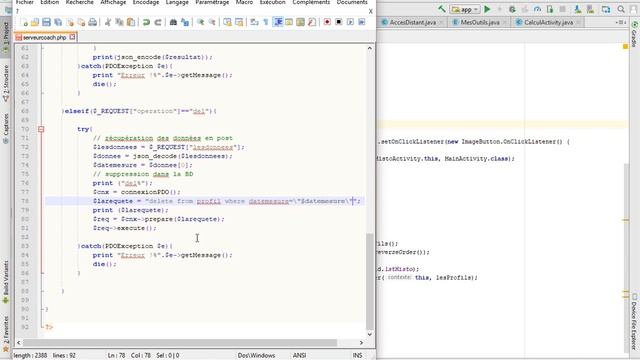Click the Profile app gauge icon
This screenshot has height=360, width=640.
tap(538, 9)
